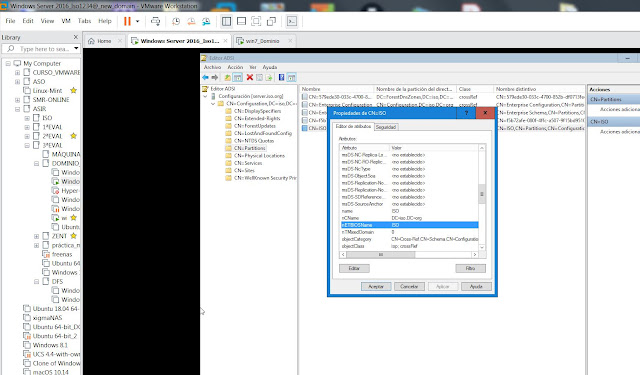Toggle the star next to ZENT entry
Viewport: 640px width, 375px height.
click(x=73, y=235)
